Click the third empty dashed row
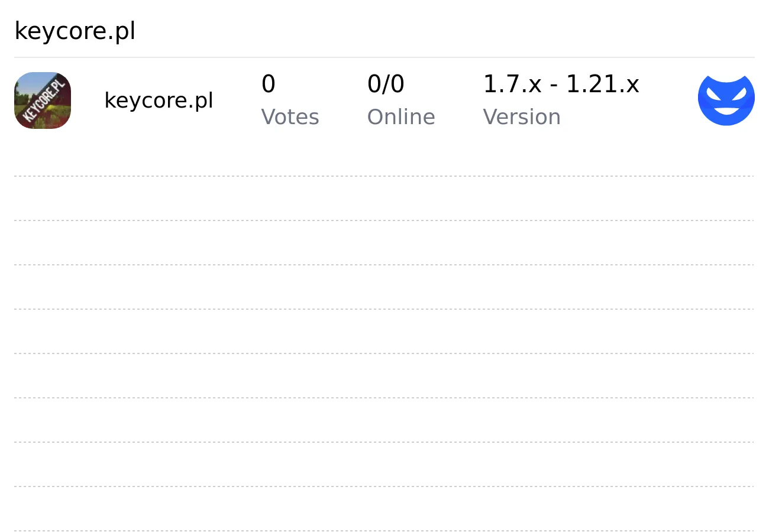The width and height of the screenshot is (769, 532). [384, 287]
